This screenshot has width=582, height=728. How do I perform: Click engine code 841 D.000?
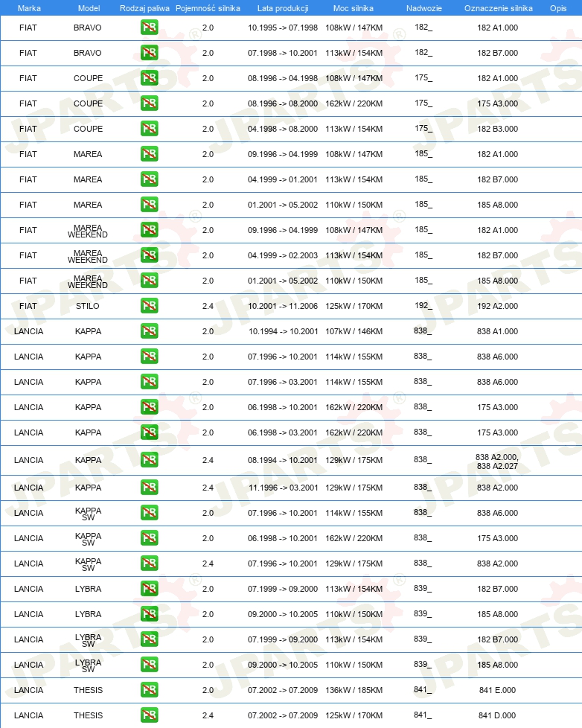(498, 715)
